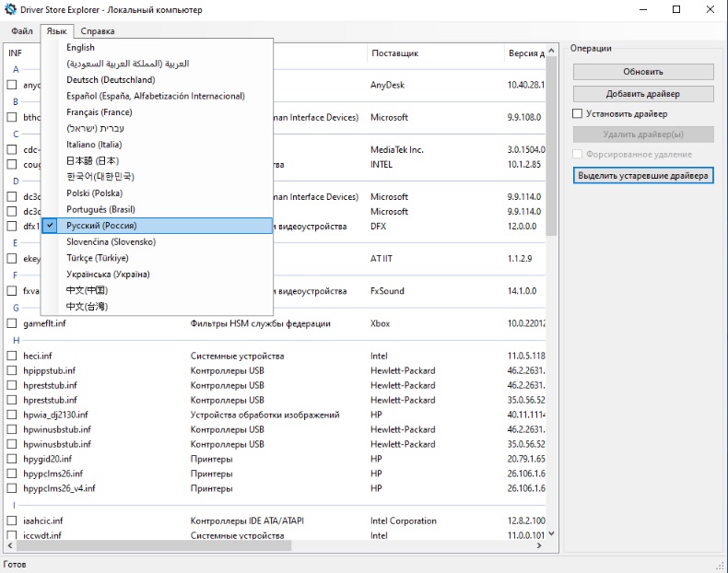Toggle checkbox for hpygid20.inf

pyautogui.click(x=12, y=459)
